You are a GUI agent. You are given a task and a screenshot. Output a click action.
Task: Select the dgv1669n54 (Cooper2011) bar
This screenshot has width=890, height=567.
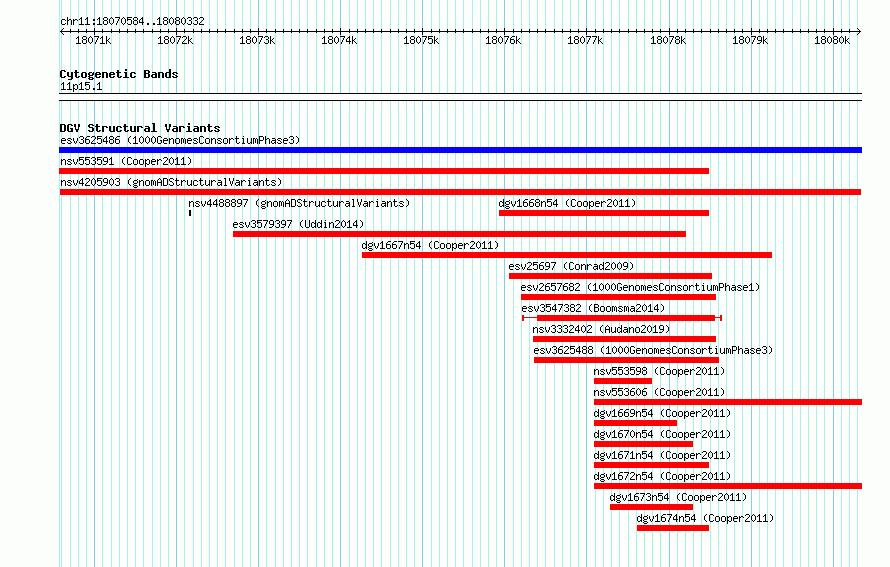click(x=635, y=423)
